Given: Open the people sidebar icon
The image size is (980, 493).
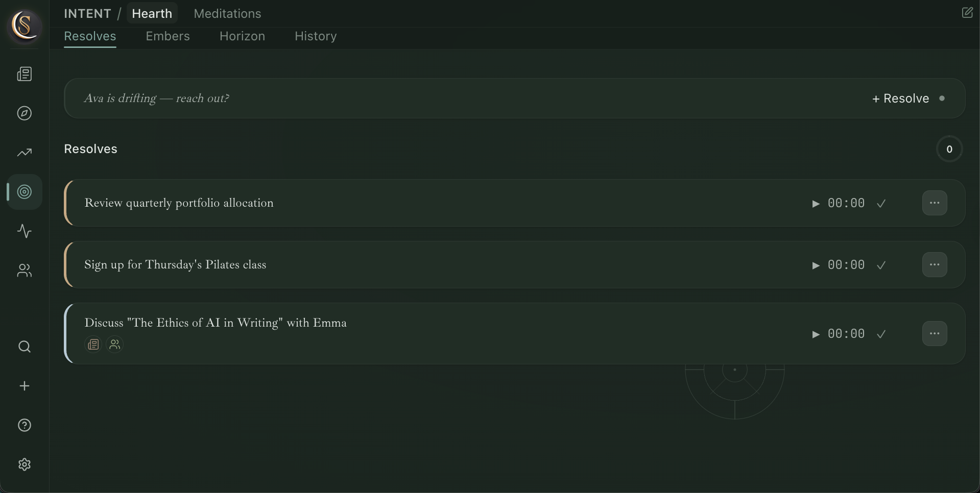Looking at the screenshot, I should 25,270.
